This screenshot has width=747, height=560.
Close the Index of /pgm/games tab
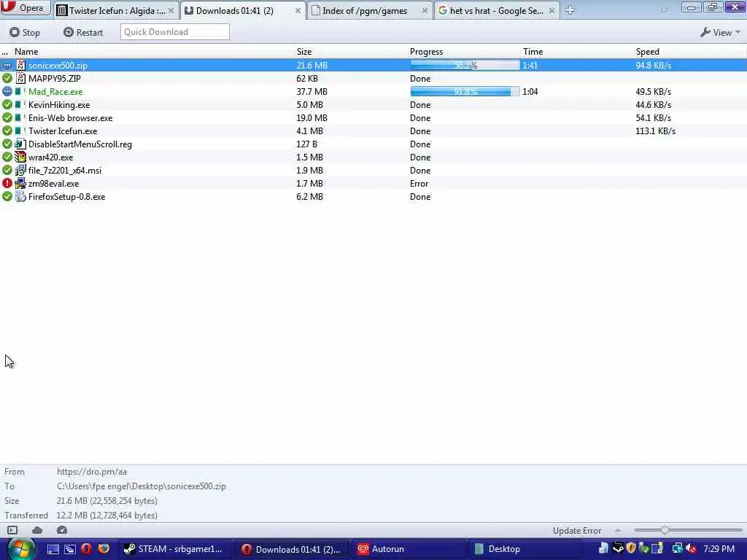pyautogui.click(x=425, y=10)
